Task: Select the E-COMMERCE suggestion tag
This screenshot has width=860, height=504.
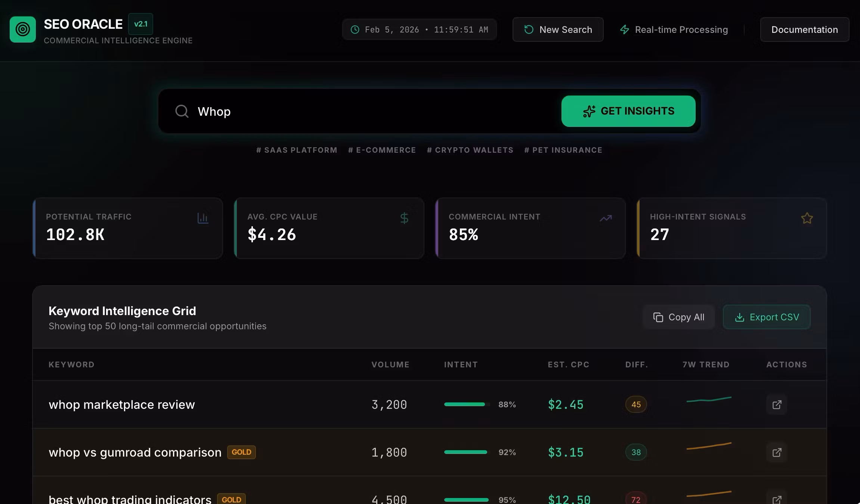Action: coord(382,150)
